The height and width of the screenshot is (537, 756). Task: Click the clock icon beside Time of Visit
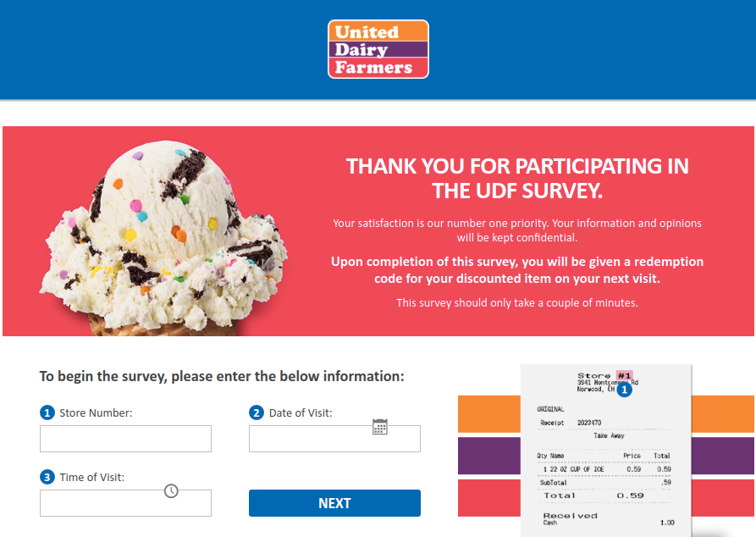170,489
